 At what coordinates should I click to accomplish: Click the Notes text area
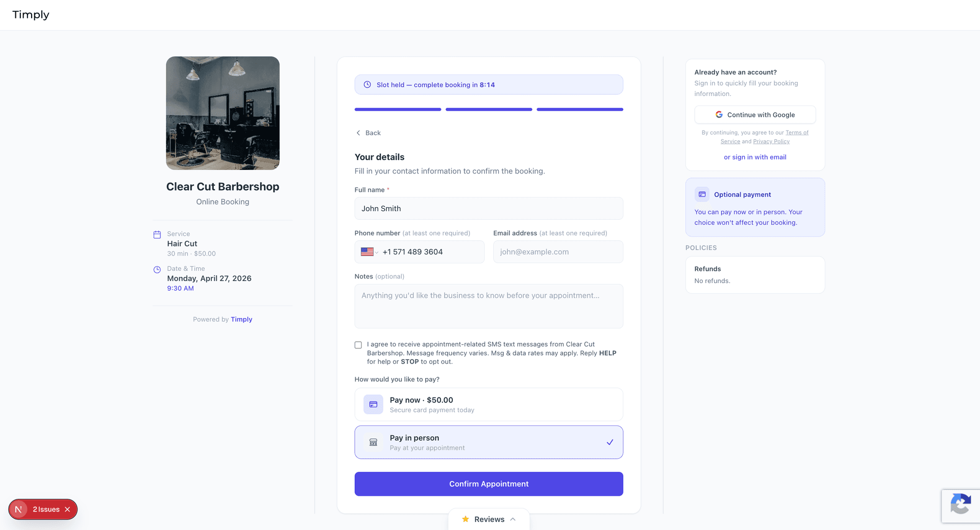point(488,306)
